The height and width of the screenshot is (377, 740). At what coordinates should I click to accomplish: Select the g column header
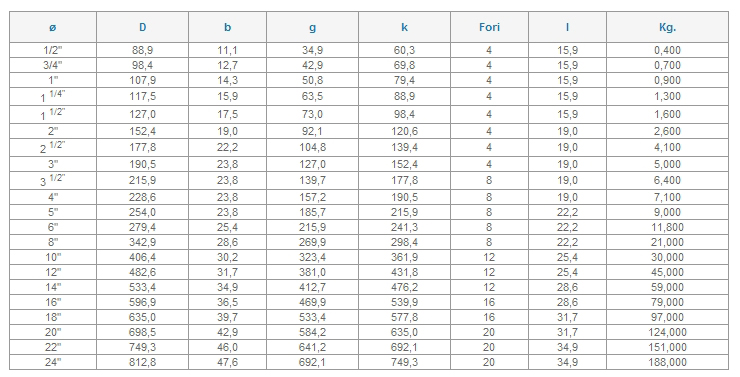click(x=312, y=27)
